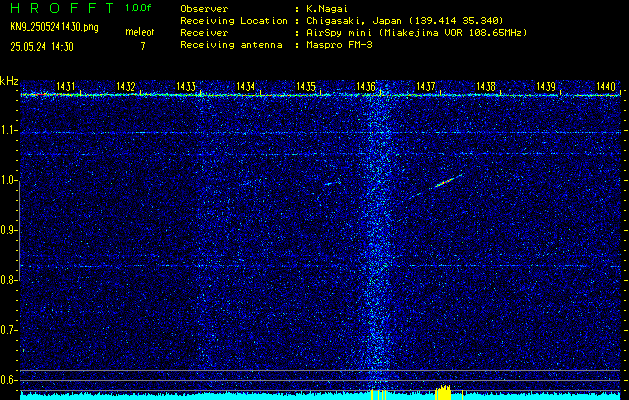The image size is (629, 400).
Task: Click the bright meteor echo streak near 14:37
Action: [x=445, y=182]
